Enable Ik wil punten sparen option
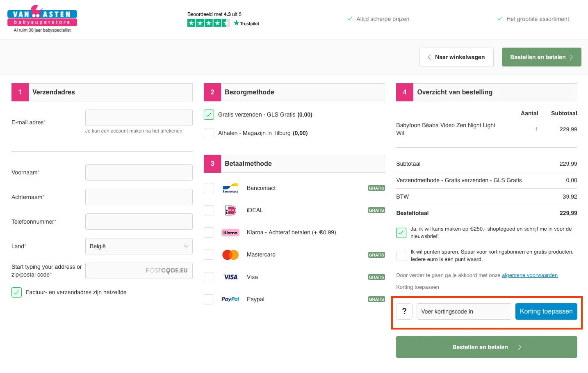The width and height of the screenshot is (588, 373). pyautogui.click(x=401, y=255)
